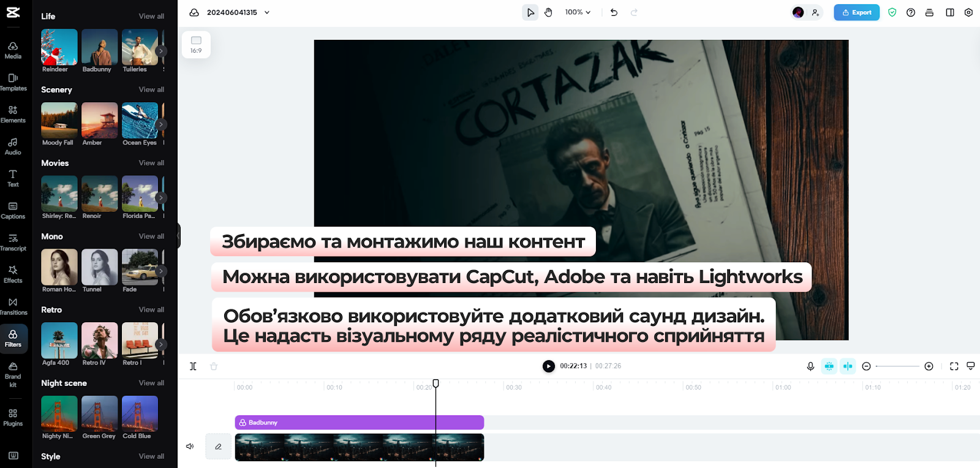
Task: Open the Elements panel
Action: tap(13, 115)
